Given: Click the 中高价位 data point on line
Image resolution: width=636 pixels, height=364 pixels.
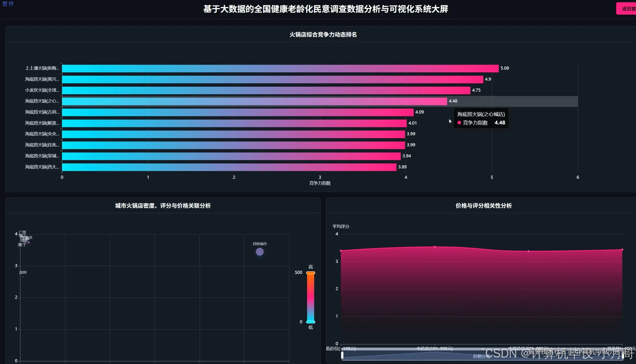Looking at the screenshot, I should coord(529,251).
